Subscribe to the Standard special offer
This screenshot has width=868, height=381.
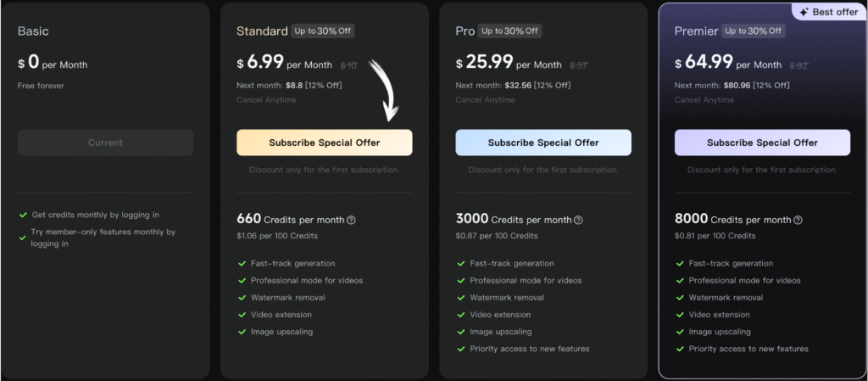point(325,143)
